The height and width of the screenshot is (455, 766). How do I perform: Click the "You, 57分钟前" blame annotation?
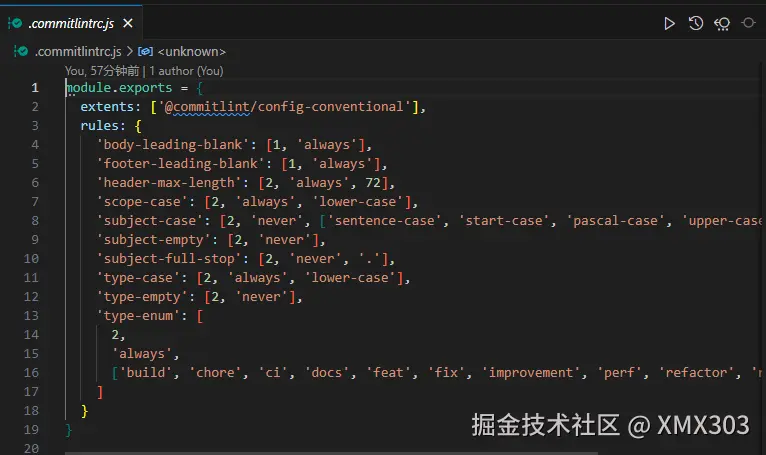(102, 71)
